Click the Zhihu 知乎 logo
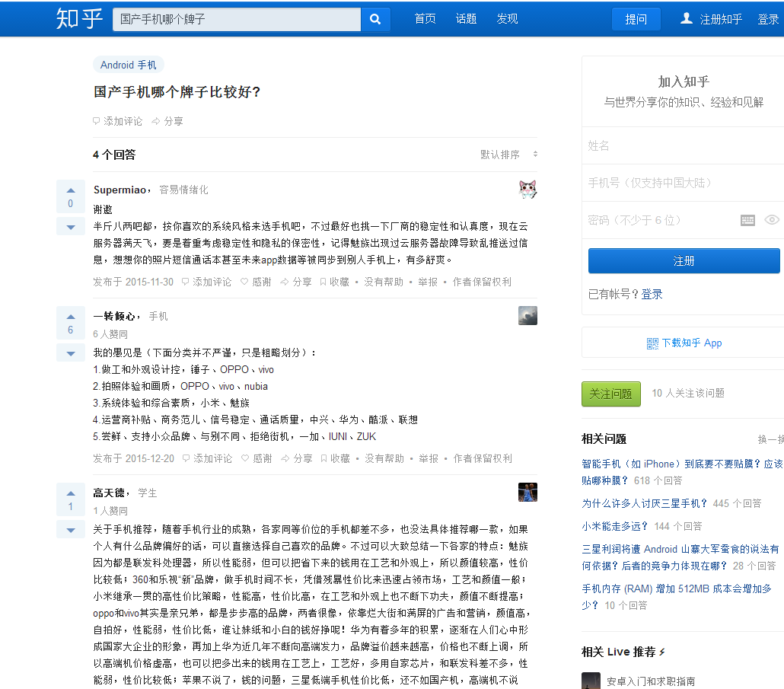This screenshot has width=784, height=689. tap(79, 19)
